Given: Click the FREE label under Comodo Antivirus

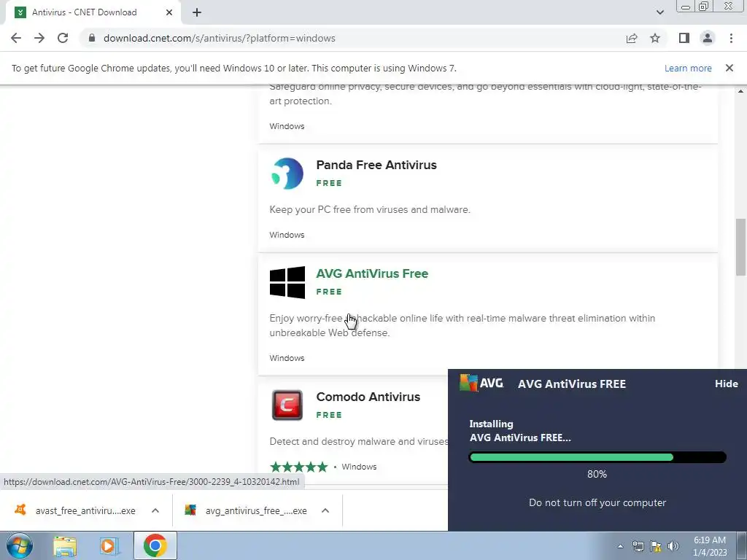Looking at the screenshot, I should (x=329, y=415).
